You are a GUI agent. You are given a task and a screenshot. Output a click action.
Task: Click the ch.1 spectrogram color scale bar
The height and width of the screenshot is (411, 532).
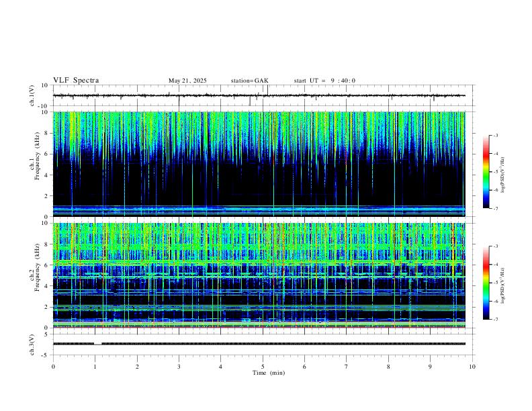(x=486, y=172)
